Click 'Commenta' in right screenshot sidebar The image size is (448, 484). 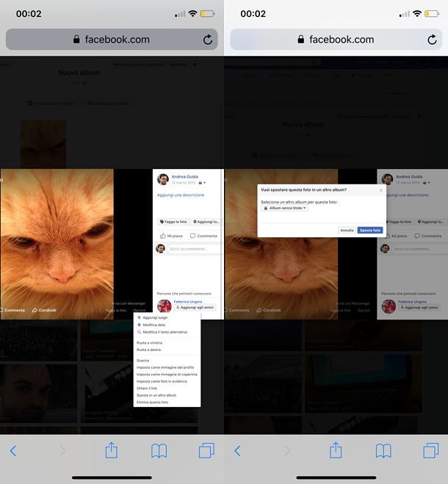(428, 236)
